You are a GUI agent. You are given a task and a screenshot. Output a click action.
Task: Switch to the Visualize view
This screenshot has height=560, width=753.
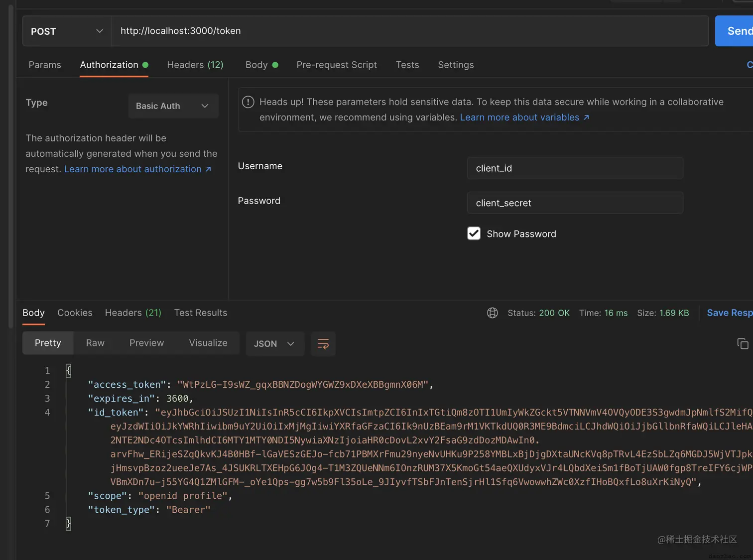click(208, 343)
